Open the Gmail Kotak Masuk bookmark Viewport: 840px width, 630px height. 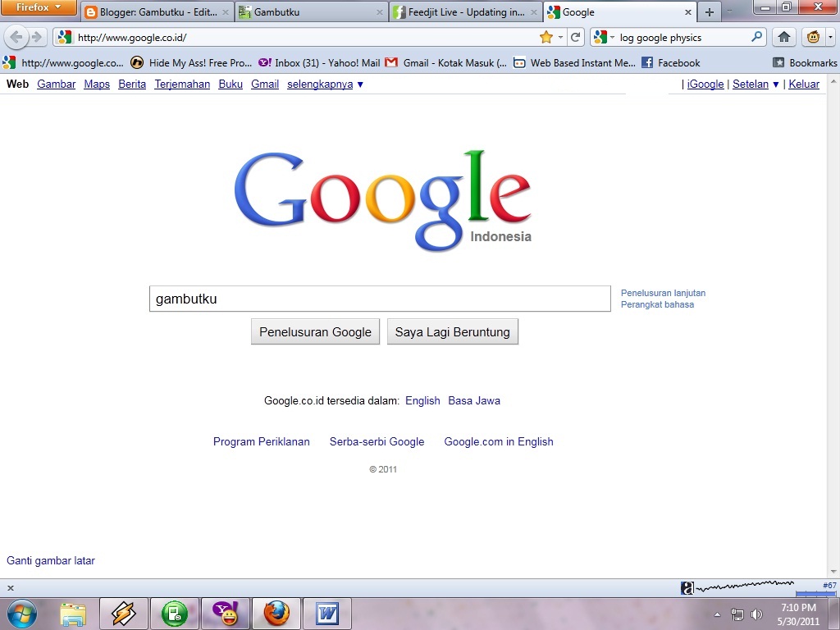tap(445, 62)
